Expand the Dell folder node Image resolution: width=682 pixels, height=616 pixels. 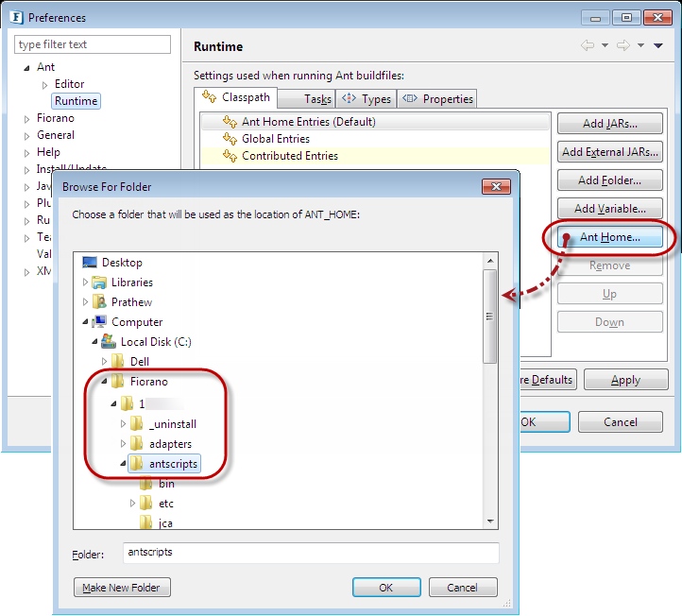click(x=104, y=362)
